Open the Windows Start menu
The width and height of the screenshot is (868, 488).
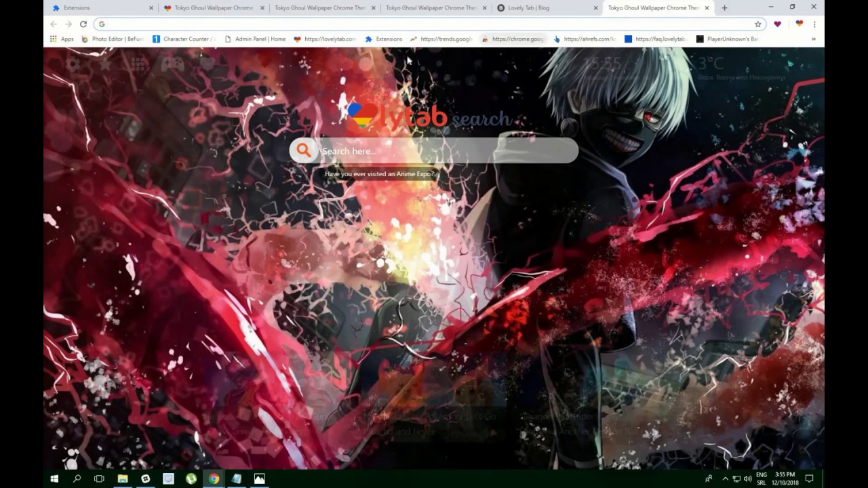click(54, 479)
